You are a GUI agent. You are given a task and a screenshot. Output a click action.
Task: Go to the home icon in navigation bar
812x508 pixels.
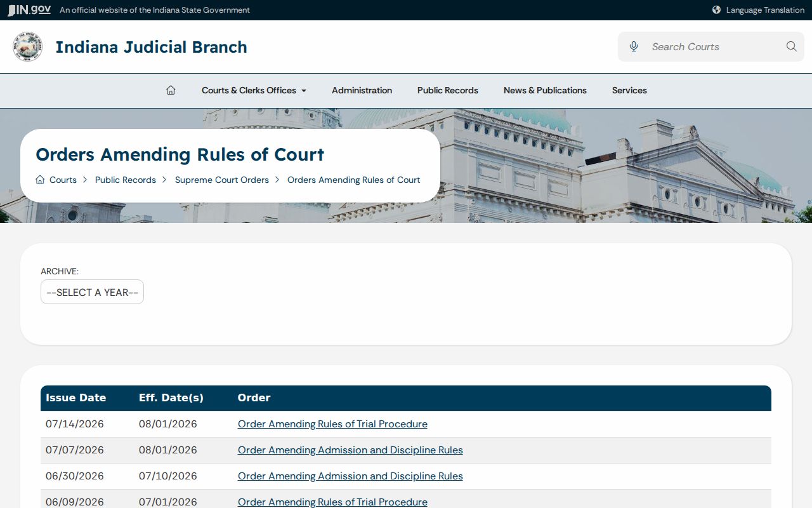click(x=171, y=90)
